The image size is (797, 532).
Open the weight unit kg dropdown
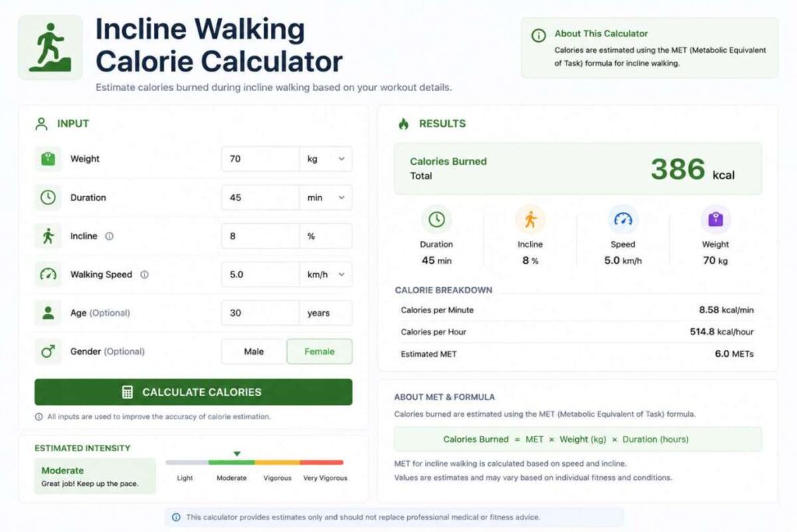[x=326, y=159]
